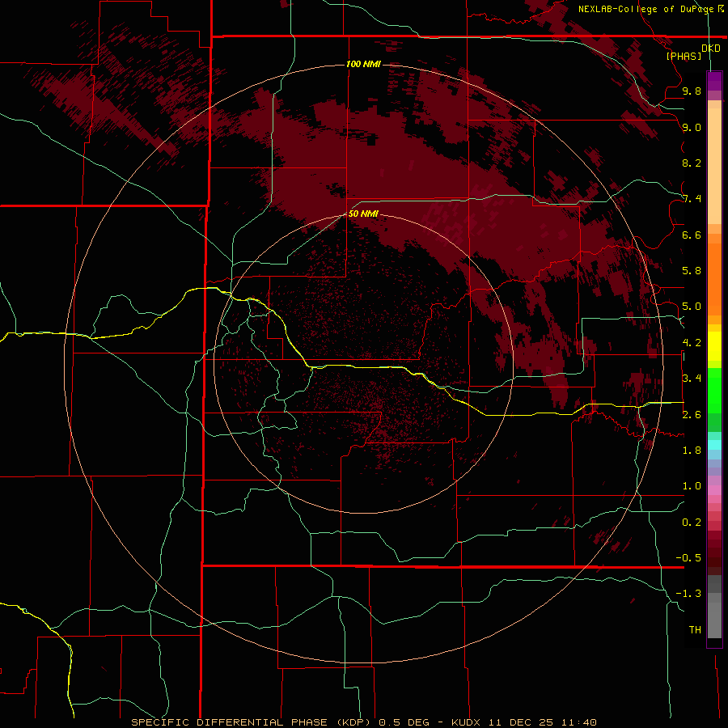Click the pink color bar segment
This screenshot has height=728, width=728.
714,490
